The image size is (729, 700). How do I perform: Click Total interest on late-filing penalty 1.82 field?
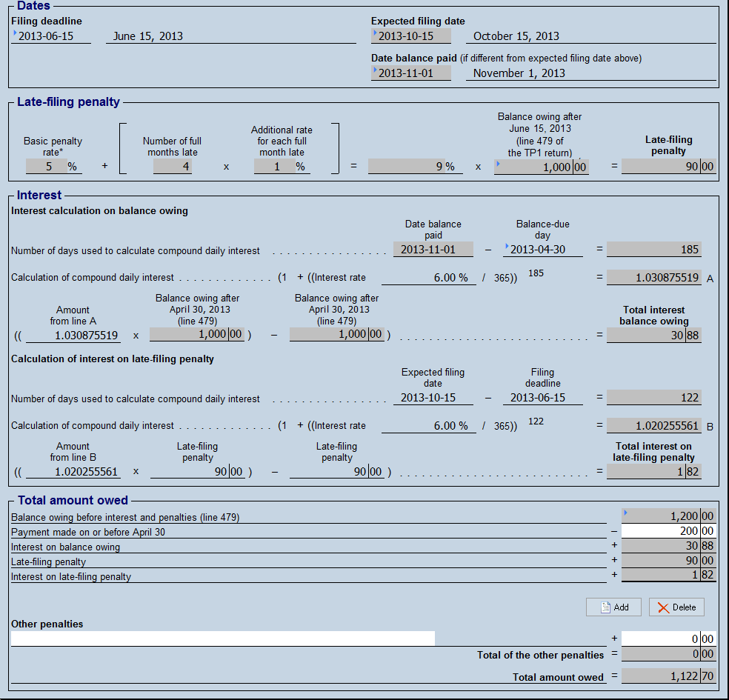tap(653, 471)
